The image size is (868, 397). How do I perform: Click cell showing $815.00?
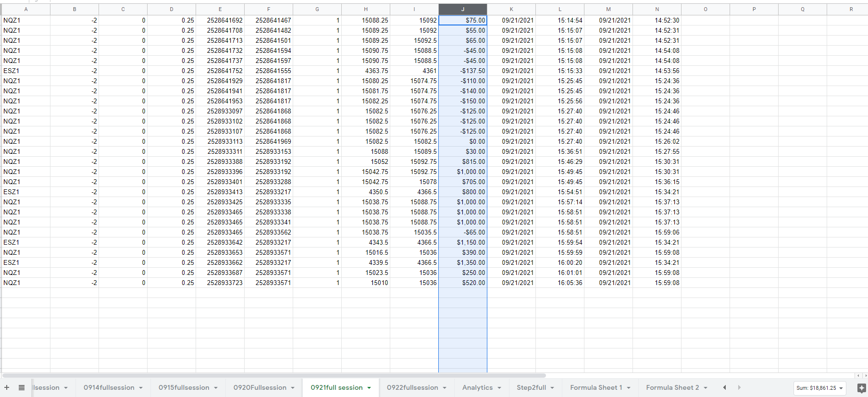[x=463, y=161]
